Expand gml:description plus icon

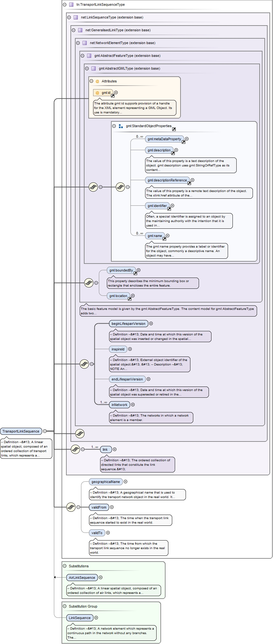click(x=176, y=150)
